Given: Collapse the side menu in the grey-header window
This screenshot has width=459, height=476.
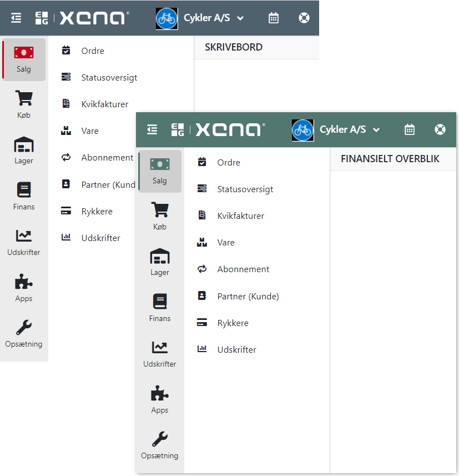Looking at the screenshot, I should click(16, 18).
